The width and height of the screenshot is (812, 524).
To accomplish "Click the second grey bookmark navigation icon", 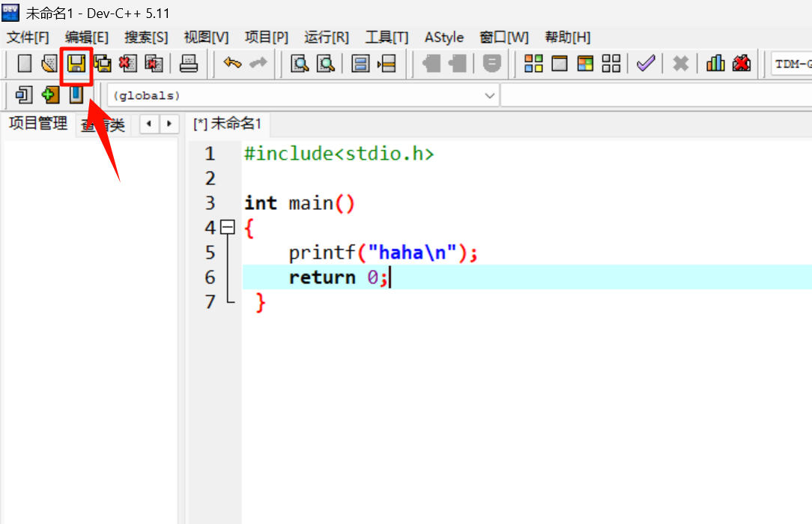I will tap(457, 64).
